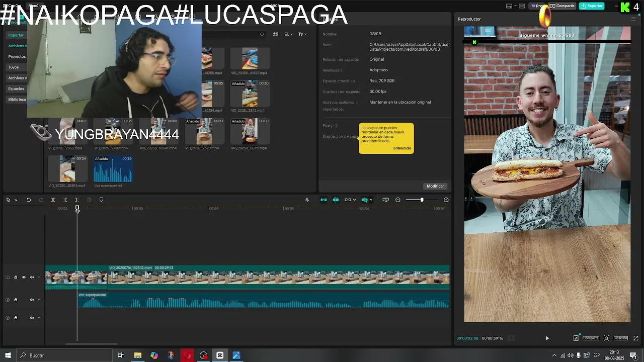
Task: Click the horizontal timeline scrollbar
Action: coord(92,344)
